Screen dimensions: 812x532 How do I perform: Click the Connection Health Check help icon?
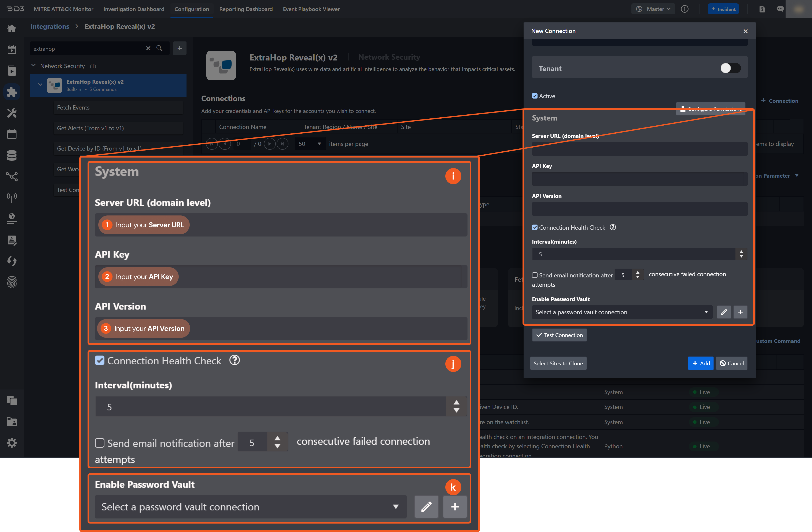(x=613, y=227)
